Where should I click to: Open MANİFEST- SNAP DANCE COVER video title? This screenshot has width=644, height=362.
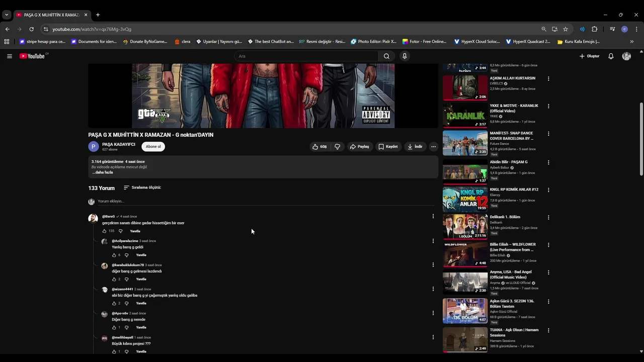tap(512, 136)
